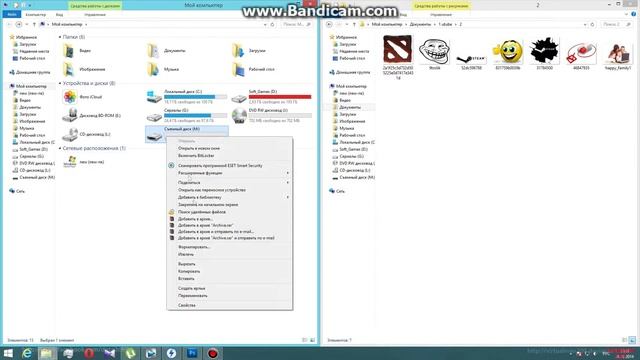The image size is (640, 360).
Task: Open Opera browser from the taskbar
Action: point(89,353)
